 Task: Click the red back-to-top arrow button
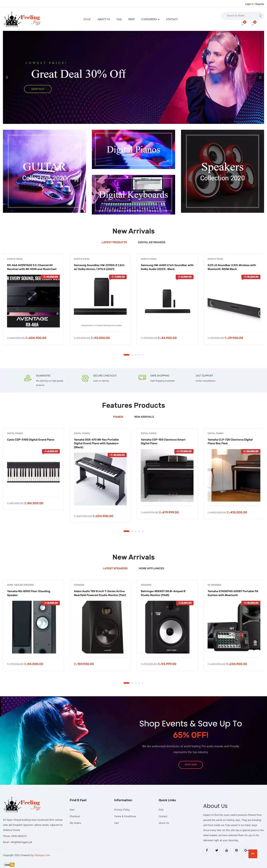point(253,854)
